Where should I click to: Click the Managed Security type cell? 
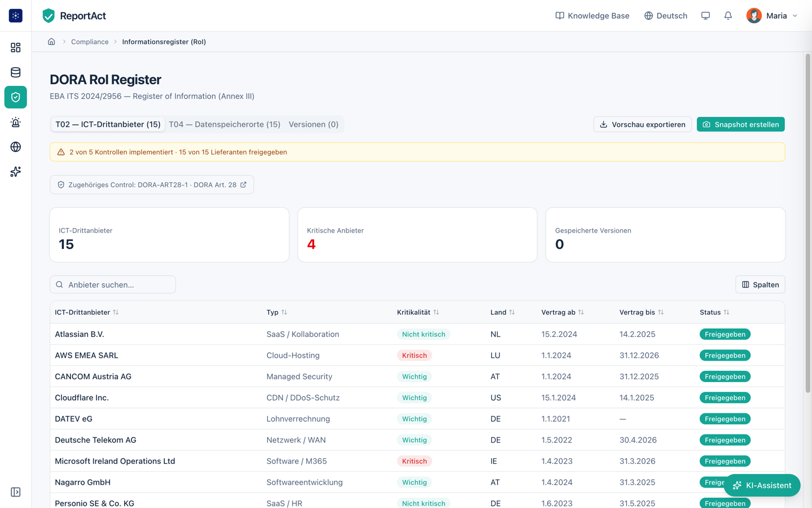[299, 376]
